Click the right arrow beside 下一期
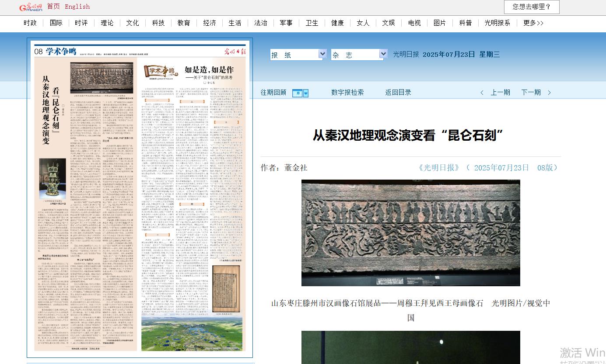The width and height of the screenshot is (606, 364). tap(550, 93)
